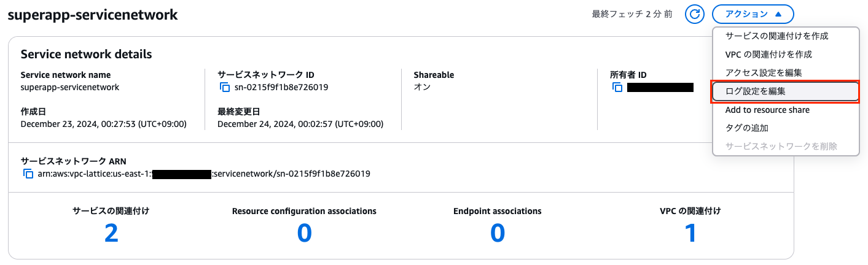Screen dimensions: 868x265
Task: Select サービスの関連付けを作成 from the menu
Action: [776, 36]
